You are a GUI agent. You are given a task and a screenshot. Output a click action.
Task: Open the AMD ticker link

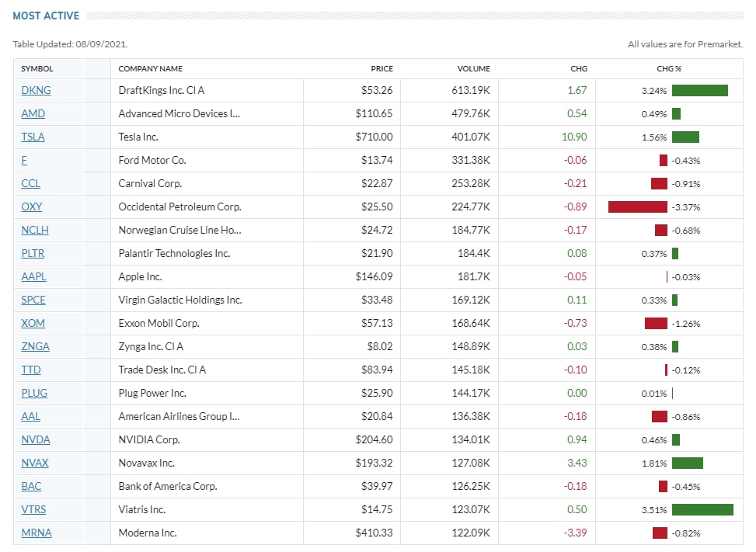33,113
